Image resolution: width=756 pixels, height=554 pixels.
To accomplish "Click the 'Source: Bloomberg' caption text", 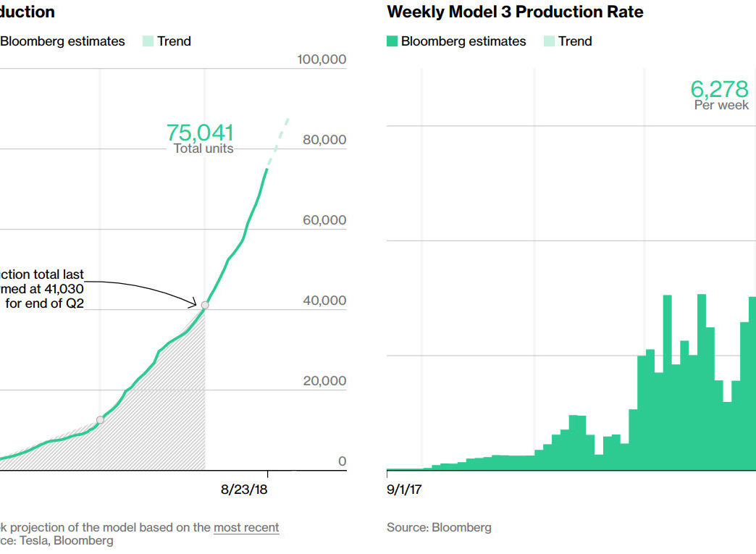I will (440, 527).
